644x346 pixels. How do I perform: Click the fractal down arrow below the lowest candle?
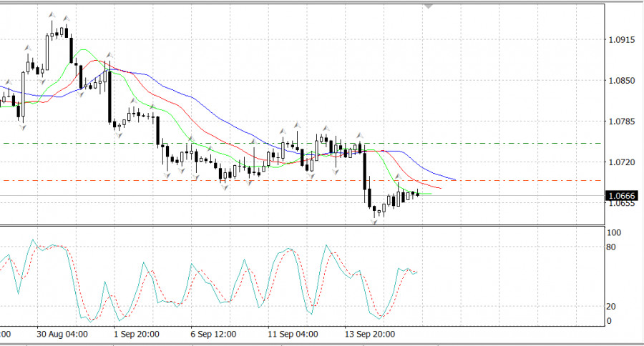(x=374, y=222)
